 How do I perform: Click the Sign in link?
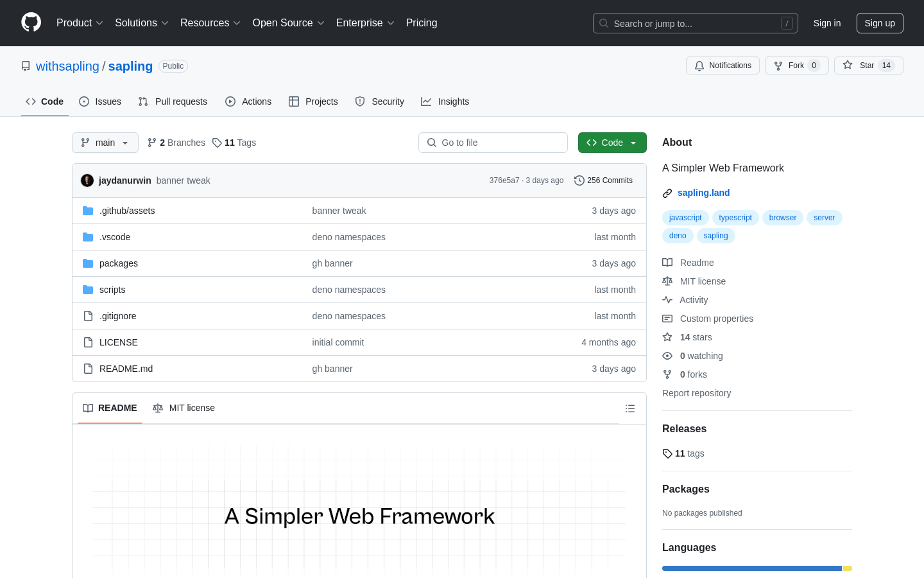tap(827, 23)
